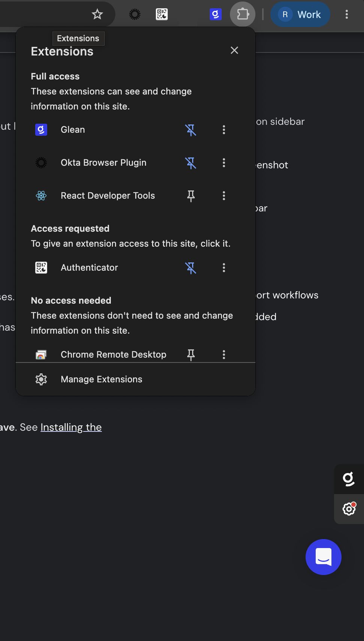Open the blue chat bubble launcher
The width and height of the screenshot is (364, 641).
[324, 557]
